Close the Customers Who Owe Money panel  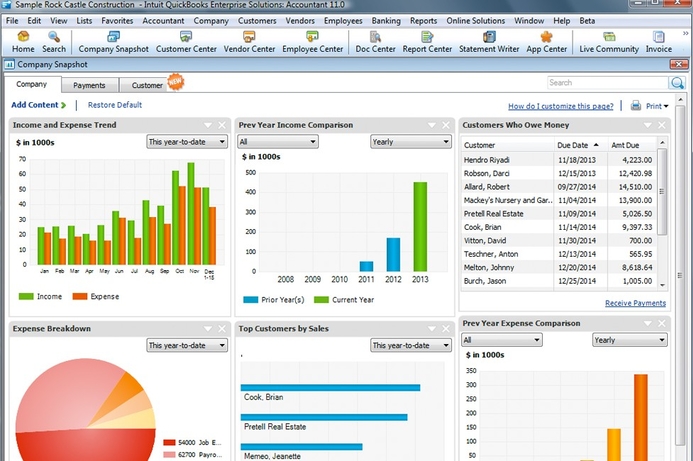(662, 126)
